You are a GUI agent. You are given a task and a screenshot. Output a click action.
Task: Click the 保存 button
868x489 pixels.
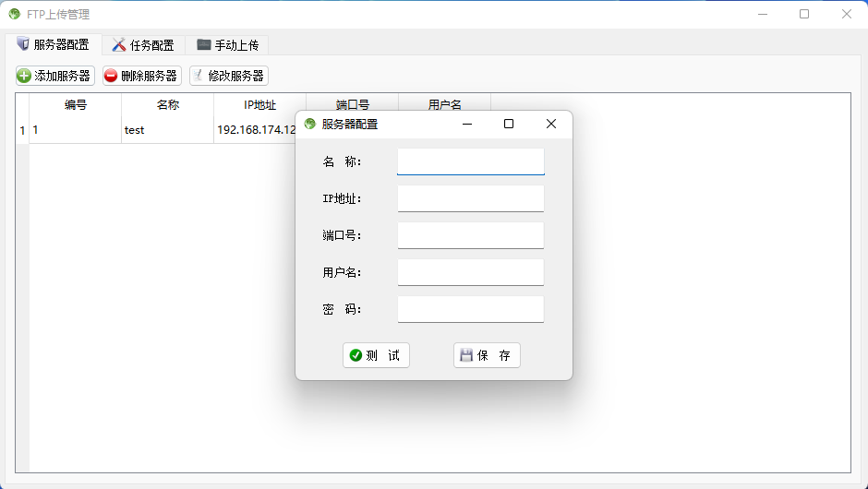pyautogui.click(x=487, y=355)
